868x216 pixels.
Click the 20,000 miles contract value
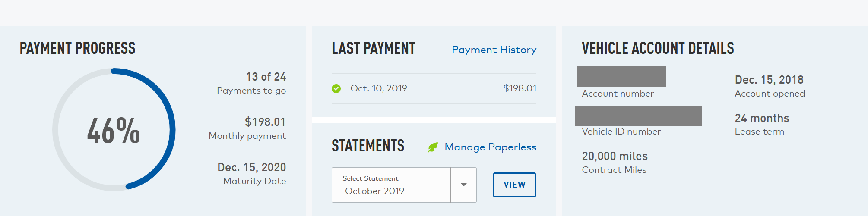(615, 156)
